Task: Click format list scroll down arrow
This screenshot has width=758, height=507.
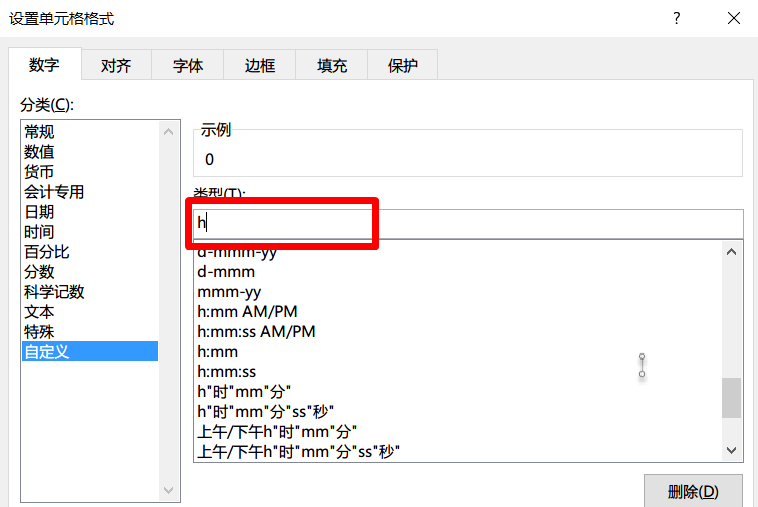Action: (731, 450)
